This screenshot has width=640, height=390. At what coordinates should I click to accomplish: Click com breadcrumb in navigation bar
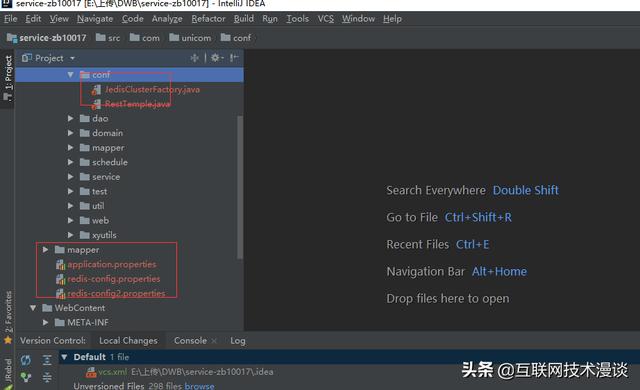145,38
